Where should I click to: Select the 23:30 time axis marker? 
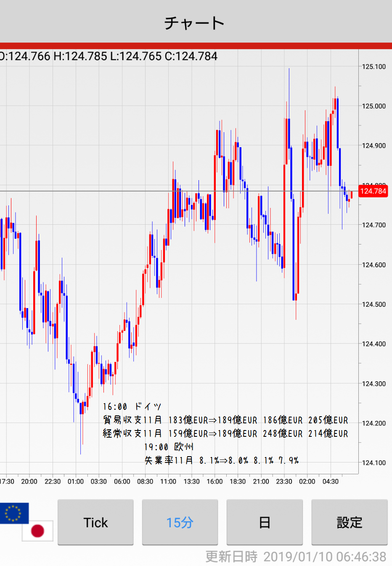(284, 481)
